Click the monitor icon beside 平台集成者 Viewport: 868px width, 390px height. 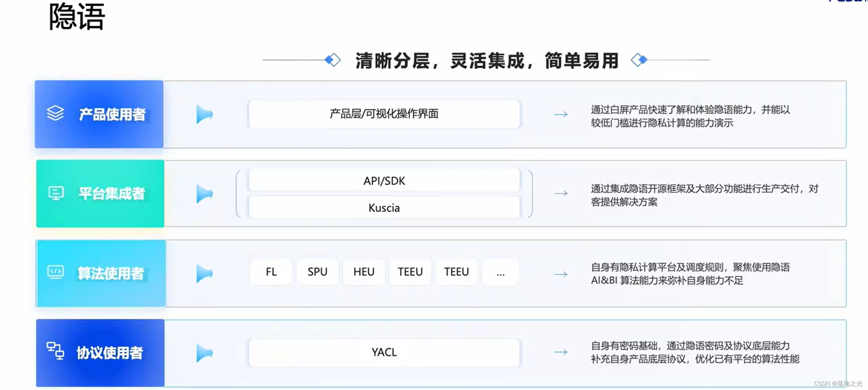(x=56, y=193)
